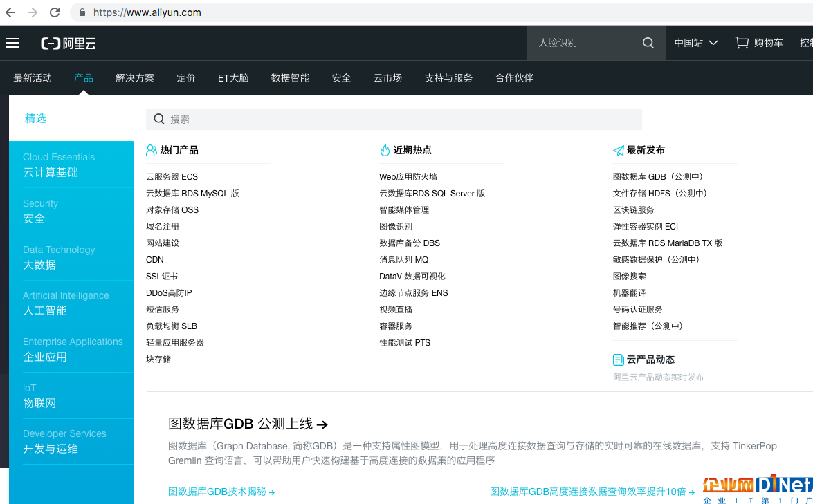This screenshot has width=813, height=504.
Task: Open 云数据库 RDS MySQL 版 link
Action: 192,193
